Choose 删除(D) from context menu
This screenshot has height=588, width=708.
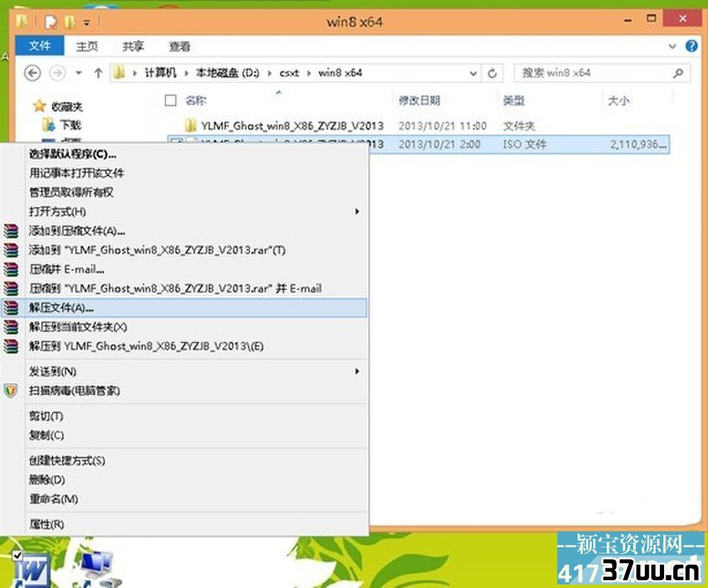point(47,479)
